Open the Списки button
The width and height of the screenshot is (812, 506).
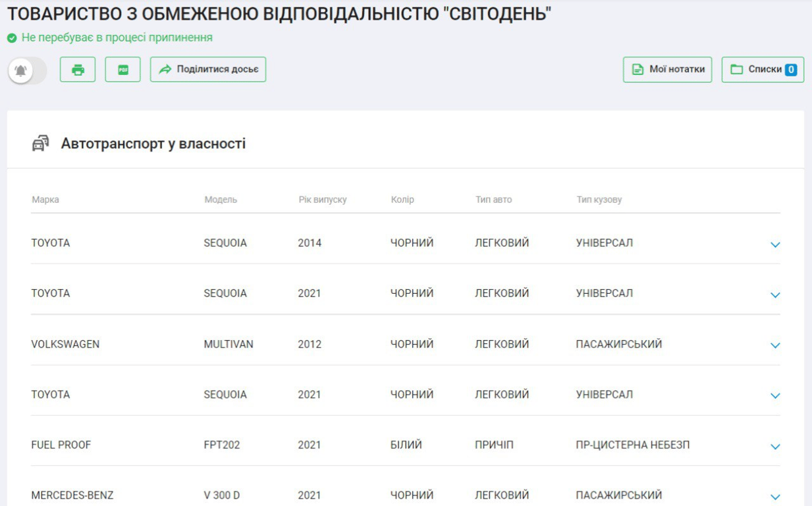(763, 69)
